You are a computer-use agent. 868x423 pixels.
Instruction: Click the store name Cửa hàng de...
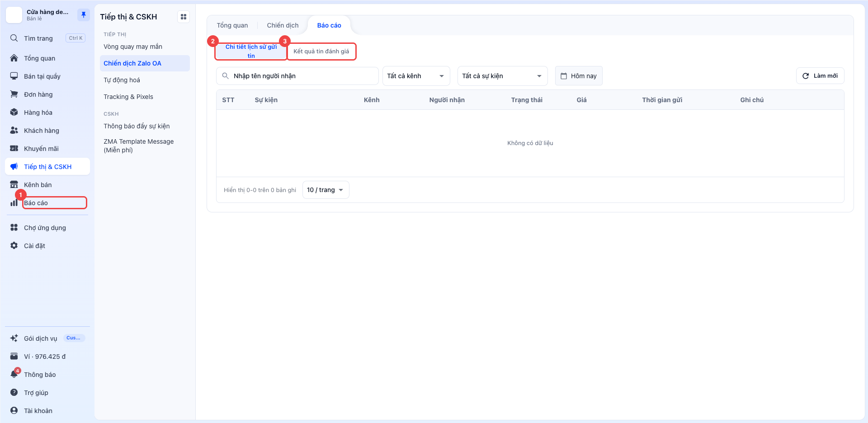pos(47,12)
